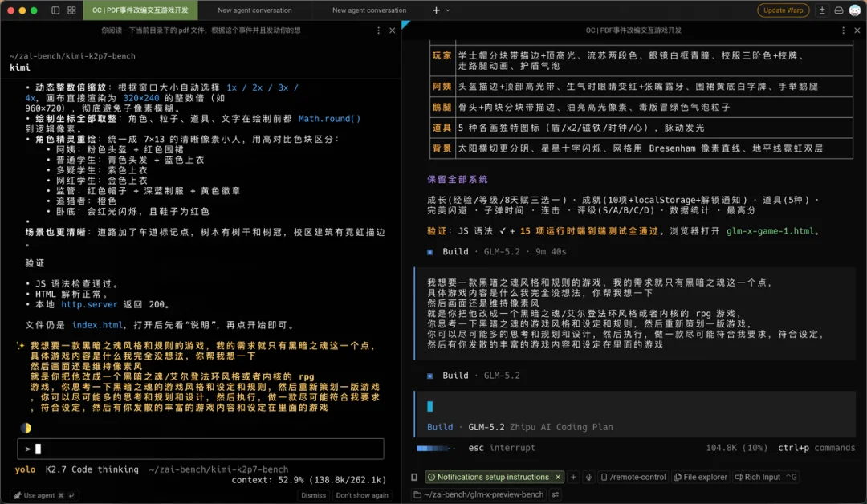Click the glm-x-game-1.html file link

(x=770, y=231)
